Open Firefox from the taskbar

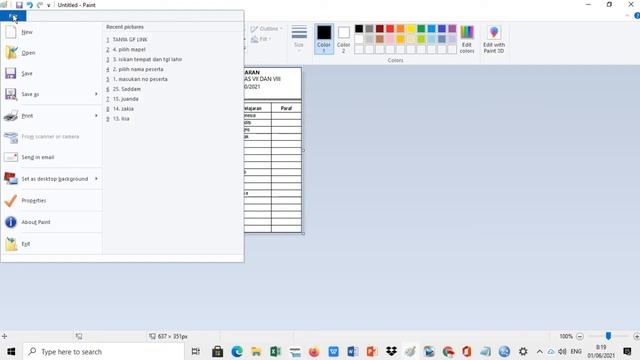[314, 351]
